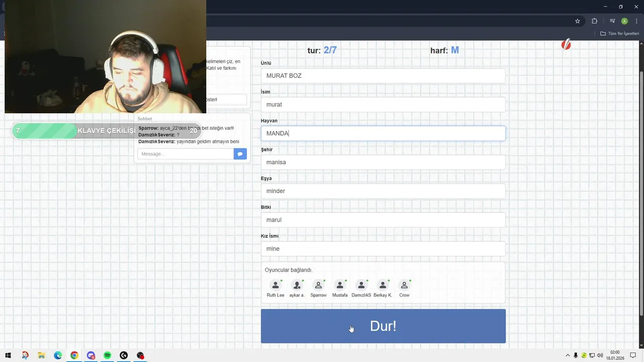Open volume control tray icon
This screenshot has width=644, height=362.
600,355
